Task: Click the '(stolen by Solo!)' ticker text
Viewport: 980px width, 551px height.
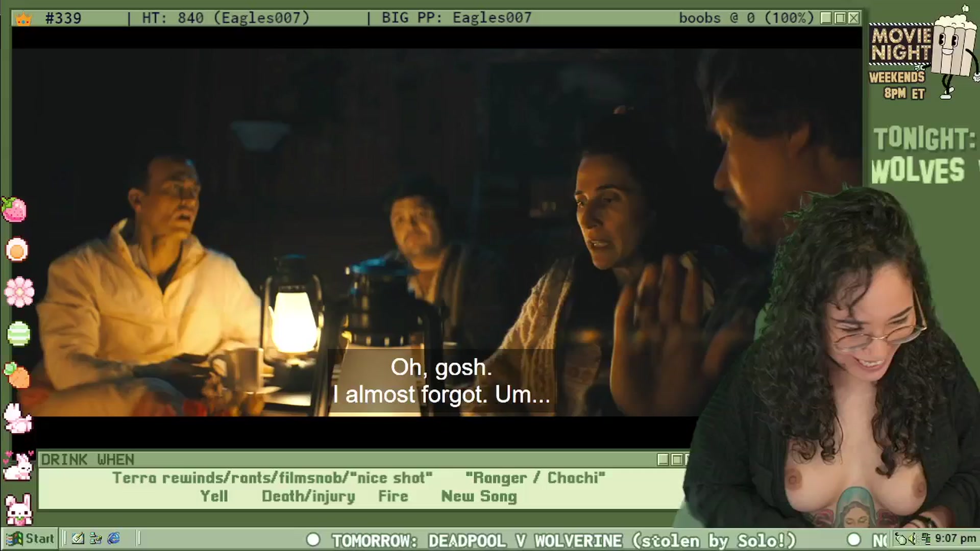Action: [x=715, y=540]
